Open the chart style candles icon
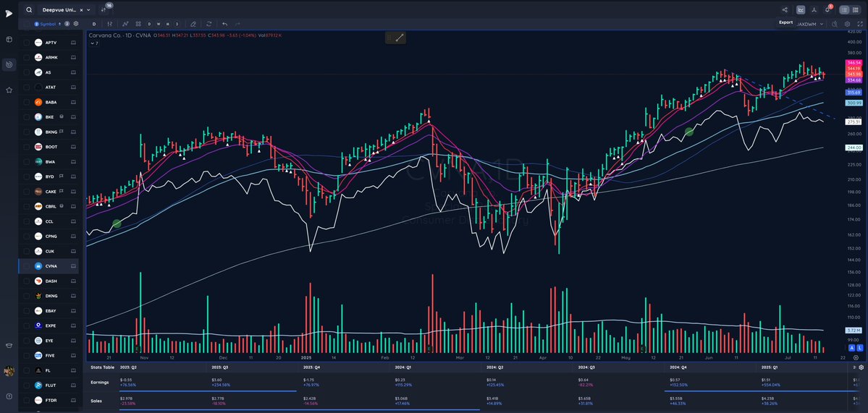This screenshot has height=413, width=868. (109, 24)
